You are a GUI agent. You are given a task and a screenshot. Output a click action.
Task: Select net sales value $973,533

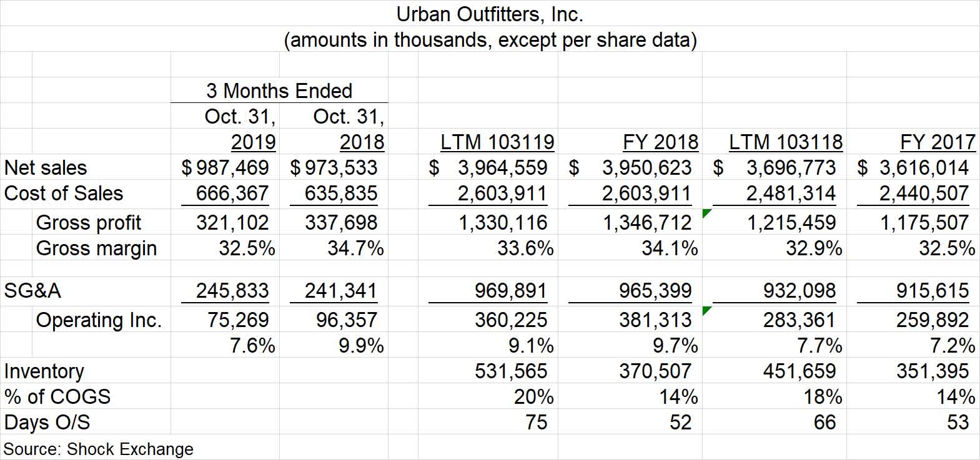pos(334,168)
